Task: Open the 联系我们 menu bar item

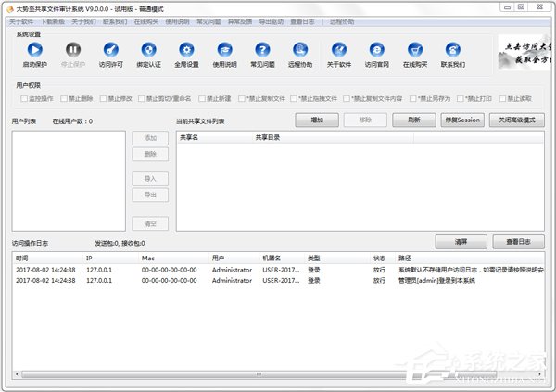Action: pos(115,22)
